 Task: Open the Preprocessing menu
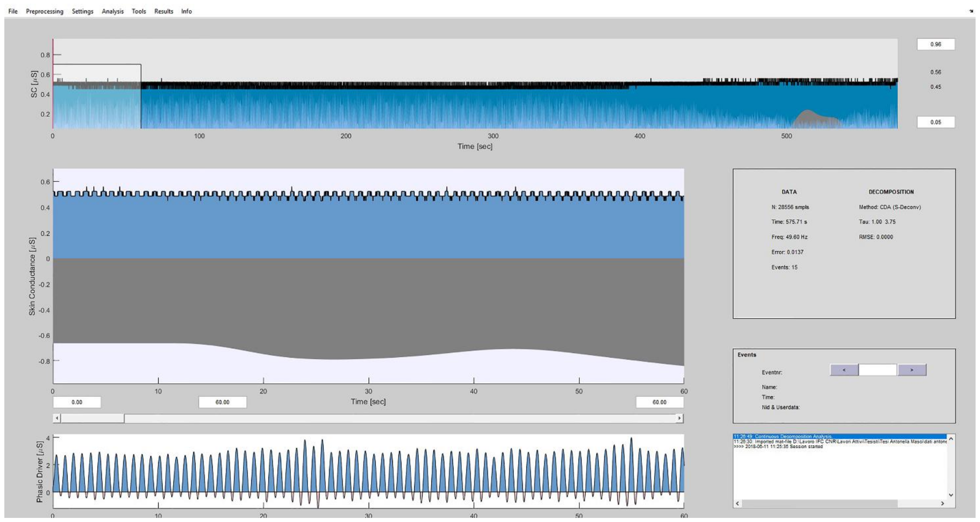click(x=45, y=11)
